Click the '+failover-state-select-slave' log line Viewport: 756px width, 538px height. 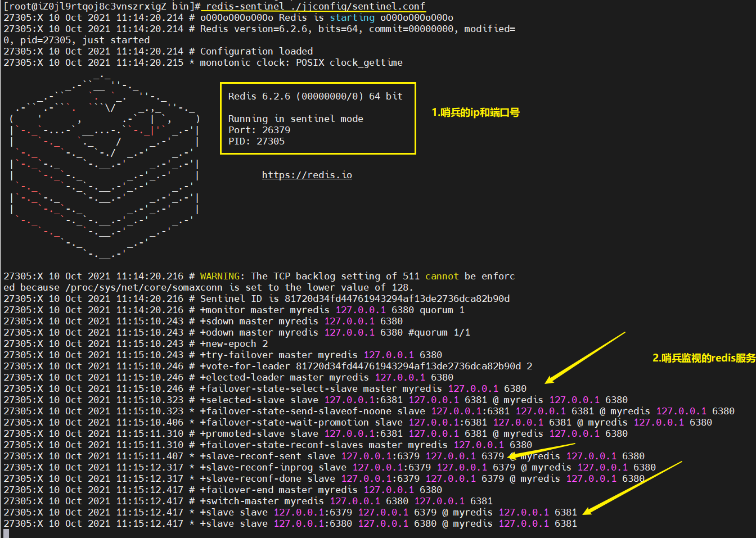click(x=265, y=388)
